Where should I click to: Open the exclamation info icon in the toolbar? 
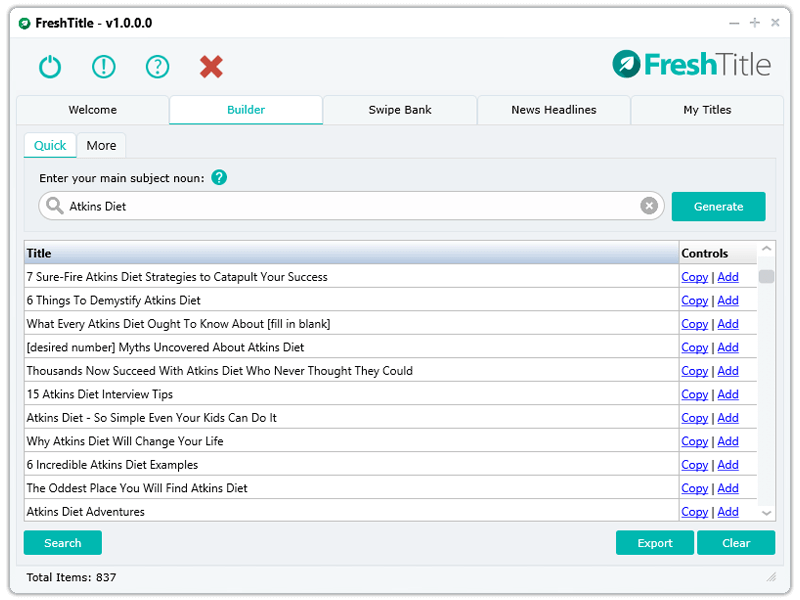pyautogui.click(x=104, y=66)
